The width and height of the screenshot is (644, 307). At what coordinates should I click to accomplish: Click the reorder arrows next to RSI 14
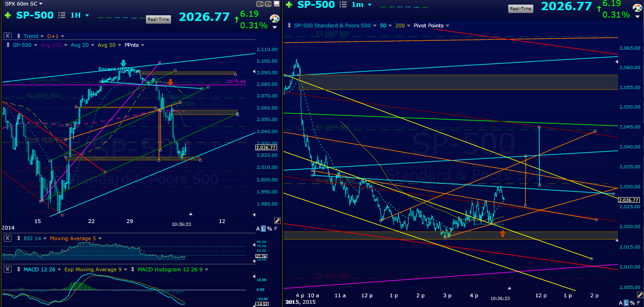19,238
